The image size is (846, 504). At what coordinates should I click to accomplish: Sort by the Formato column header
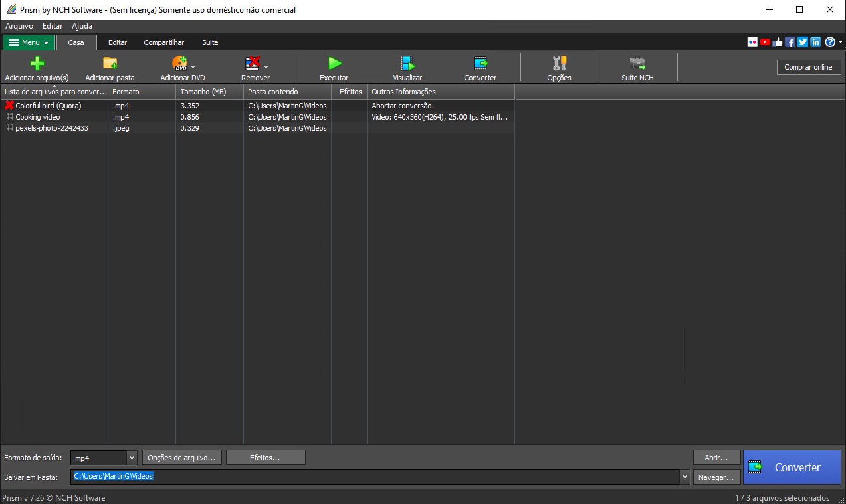(x=142, y=92)
